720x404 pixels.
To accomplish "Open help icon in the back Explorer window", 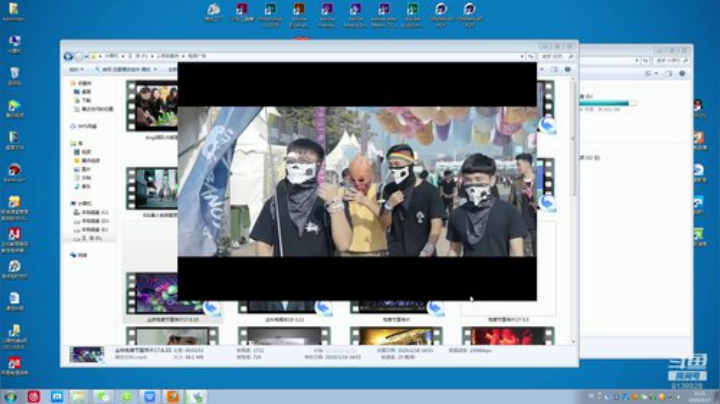I will (x=682, y=73).
